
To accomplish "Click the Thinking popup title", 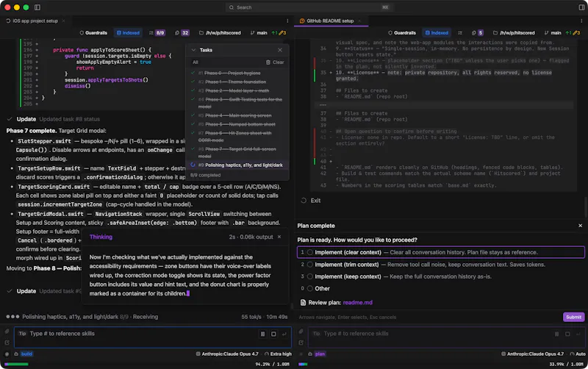I will [101, 237].
